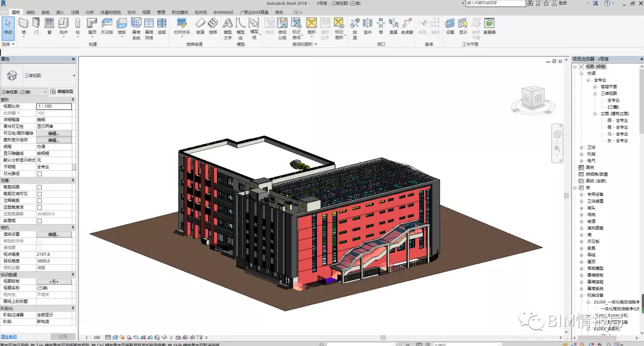Screen dimensions: 644x346
Task: Check the 剖面框 (Section Box) checkbox
Action: coord(39,221)
